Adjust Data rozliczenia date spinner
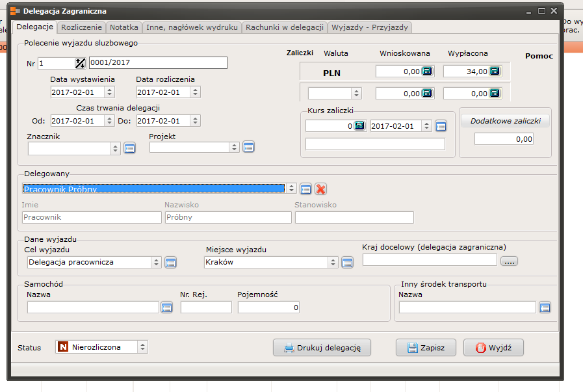 point(195,92)
